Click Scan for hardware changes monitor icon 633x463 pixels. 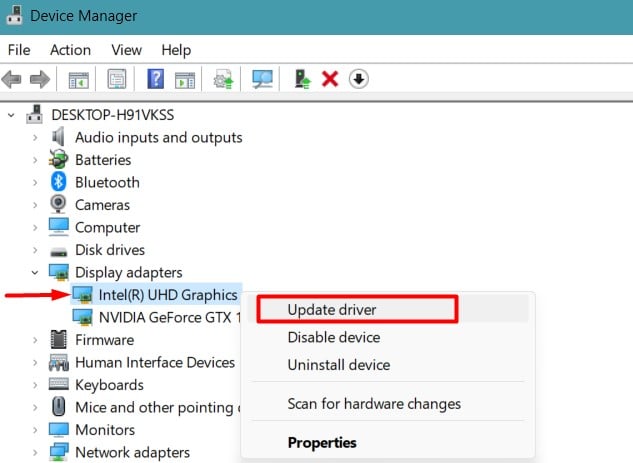pyautogui.click(x=262, y=79)
